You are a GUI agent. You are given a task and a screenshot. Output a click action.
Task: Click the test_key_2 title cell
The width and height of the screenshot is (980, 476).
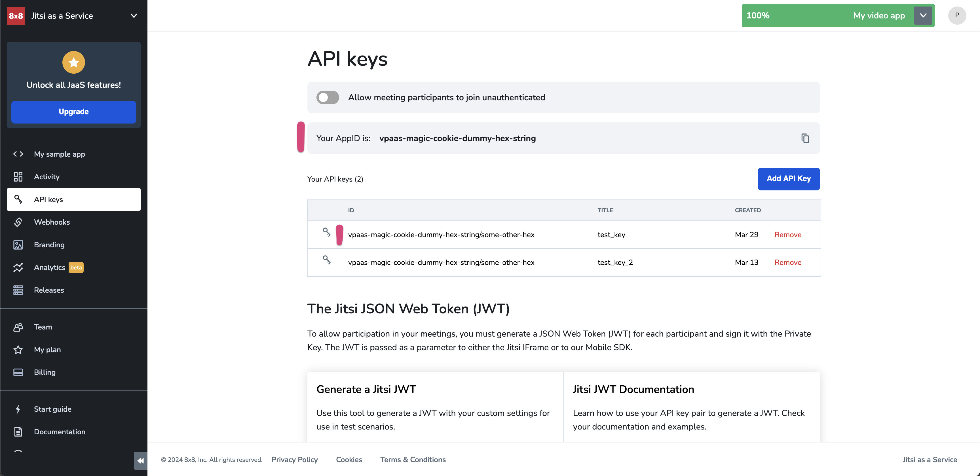click(615, 262)
